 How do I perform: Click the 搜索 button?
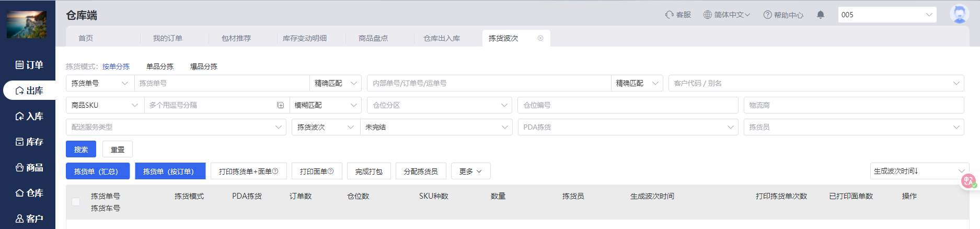[81, 150]
